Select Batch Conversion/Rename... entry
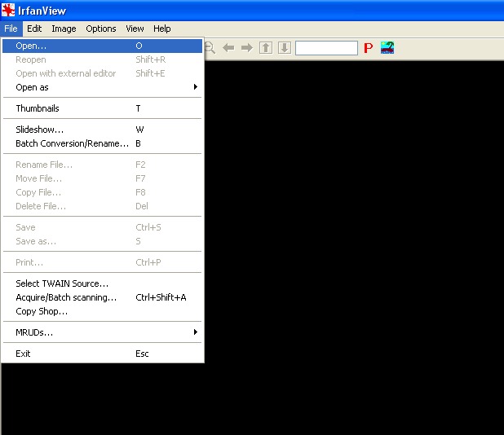The width and height of the screenshot is (504, 435). coord(102,143)
